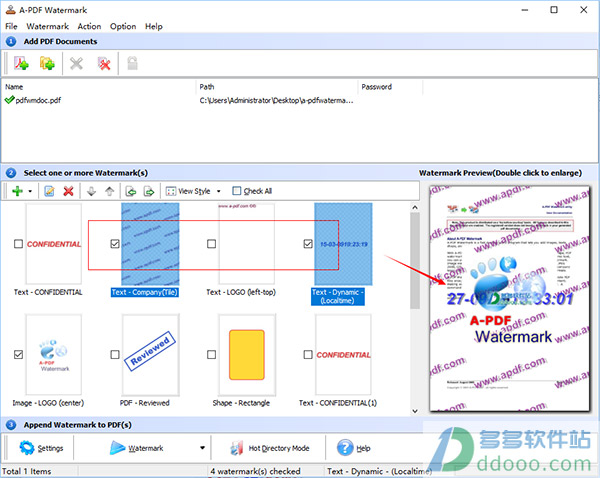Click the '4 watermark(s) checked' status text
Viewport: 600px width, 478px height.
click(x=255, y=471)
